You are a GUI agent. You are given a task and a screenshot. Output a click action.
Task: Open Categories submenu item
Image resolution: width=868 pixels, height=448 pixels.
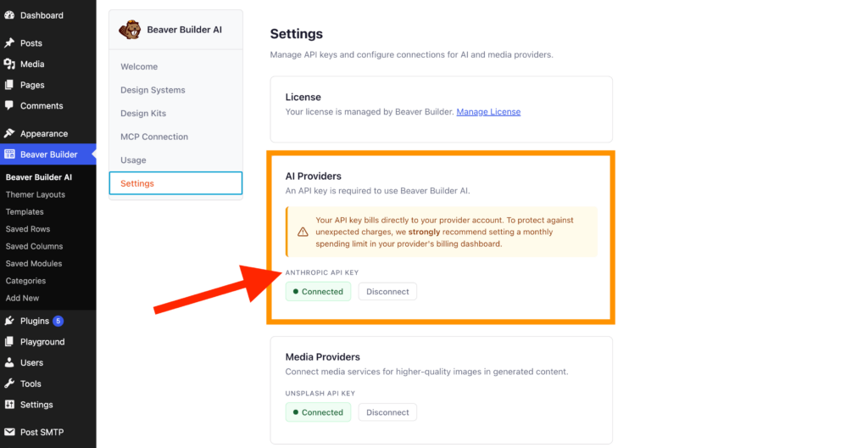pyautogui.click(x=25, y=281)
